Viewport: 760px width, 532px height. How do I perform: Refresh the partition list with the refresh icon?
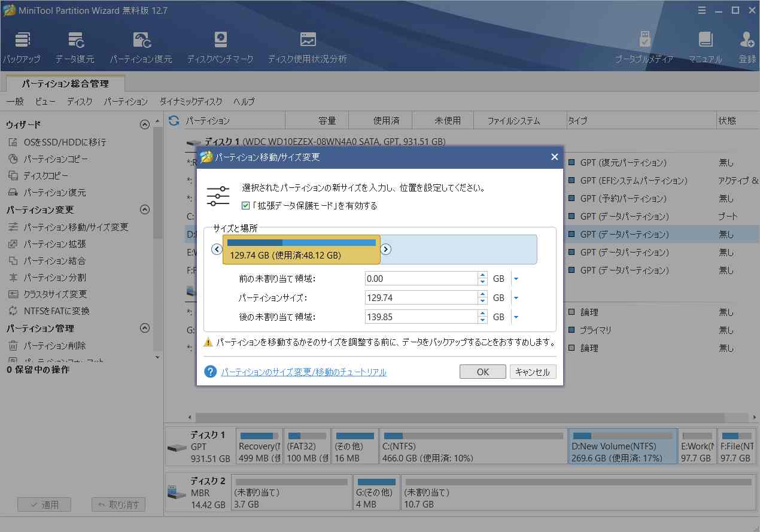point(173,120)
